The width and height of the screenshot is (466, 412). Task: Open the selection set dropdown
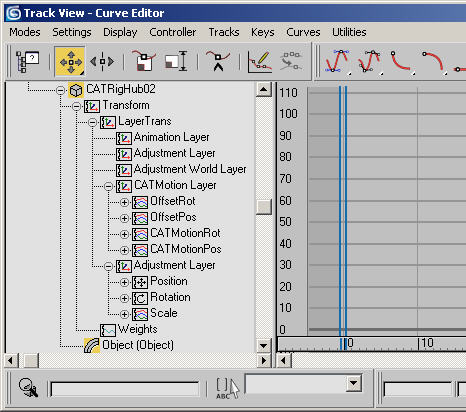[354, 384]
